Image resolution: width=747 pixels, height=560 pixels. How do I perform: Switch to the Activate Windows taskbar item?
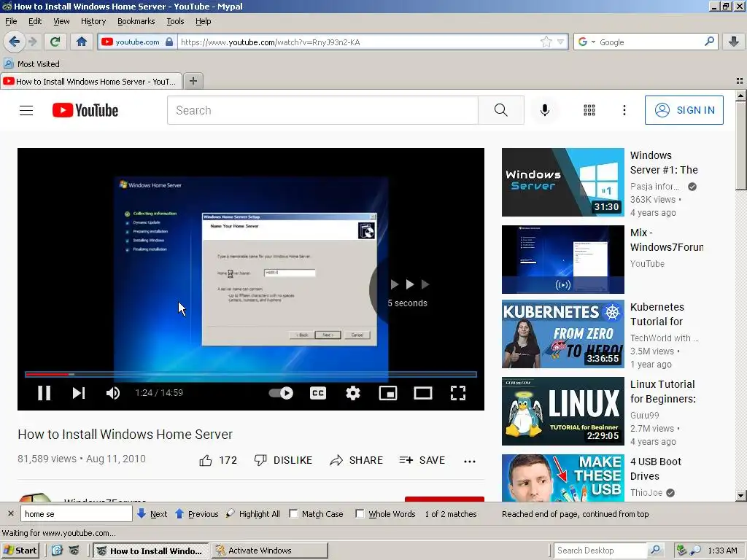[270, 551]
